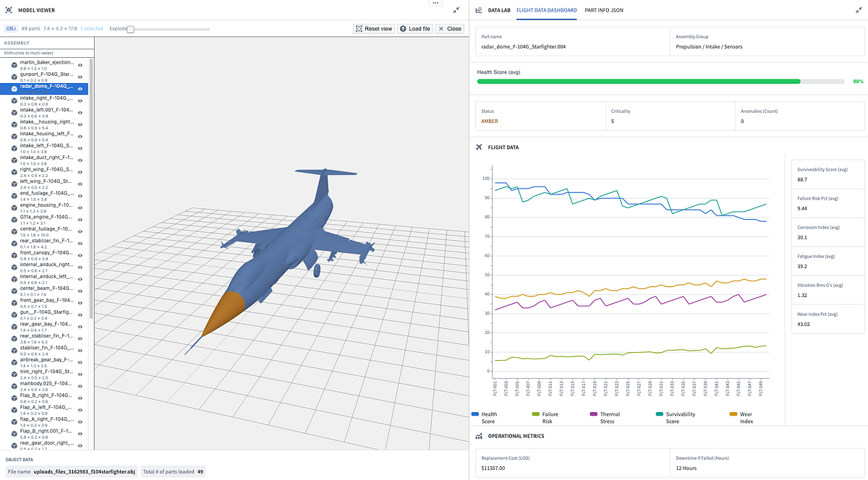Click the cube icon for rear_gear_bay part
This screenshot has width=868, height=480.
coord(14,327)
